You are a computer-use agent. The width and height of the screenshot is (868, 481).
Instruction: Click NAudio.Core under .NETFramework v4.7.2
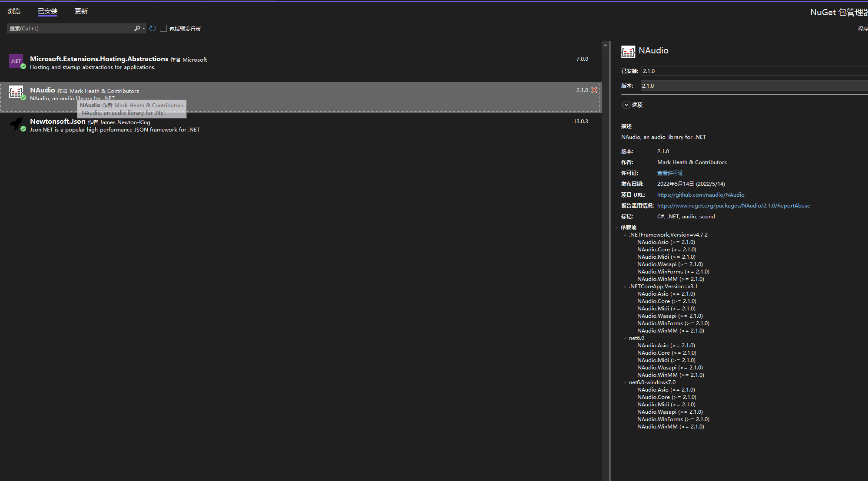[x=667, y=250]
